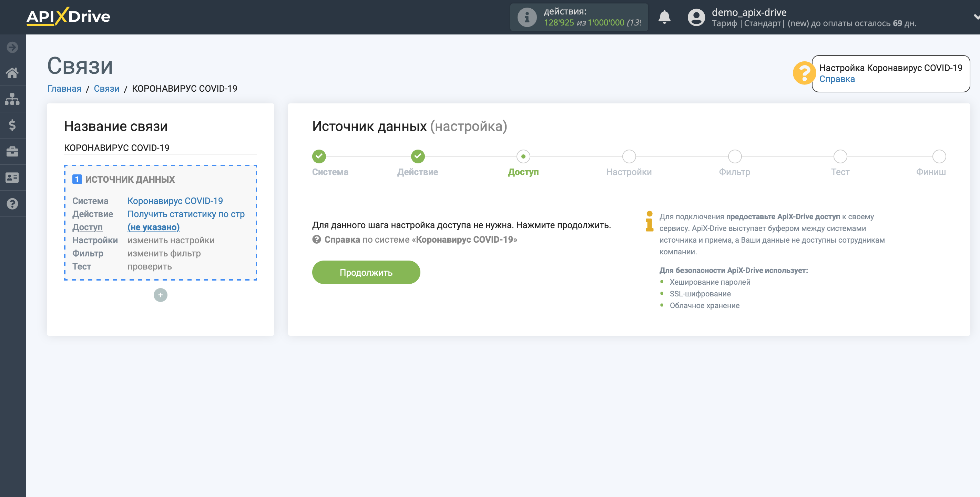This screenshot has height=497, width=980.
Task: Click the user avatar icon
Action: pyautogui.click(x=696, y=18)
